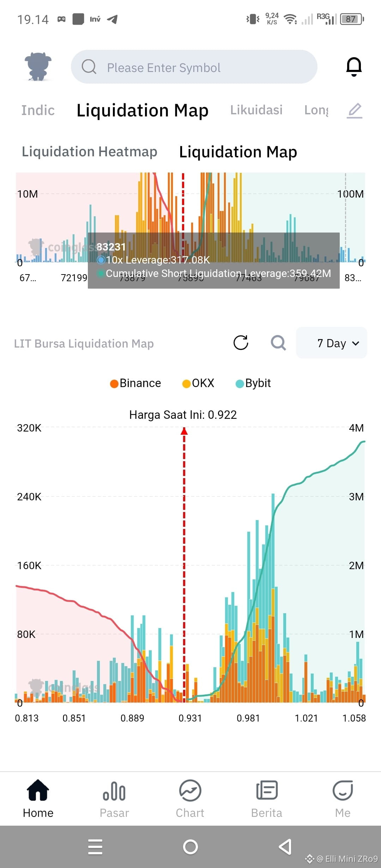Image resolution: width=381 pixels, height=868 pixels.
Task: Tap the 4M right axis label
Action: point(356,428)
